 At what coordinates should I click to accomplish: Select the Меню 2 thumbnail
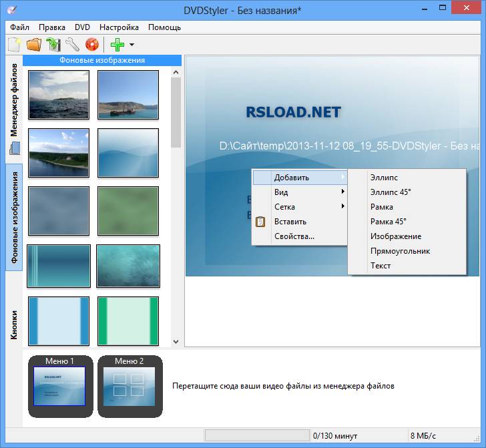[130, 387]
